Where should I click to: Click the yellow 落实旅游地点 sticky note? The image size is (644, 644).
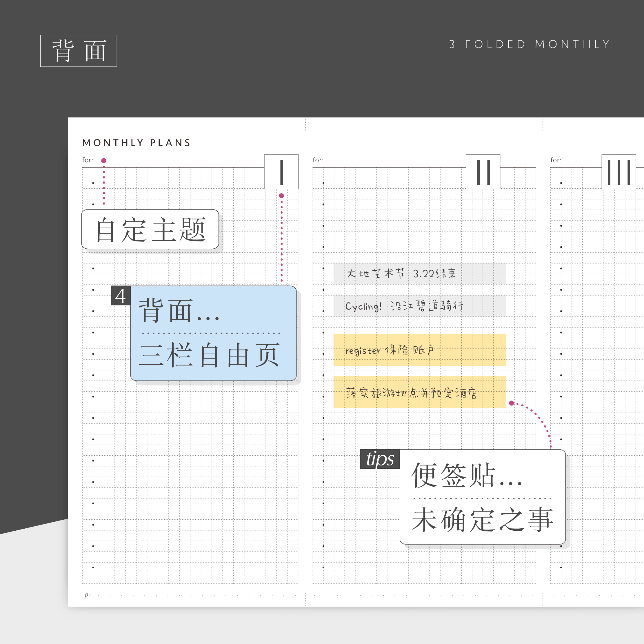point(419,392)
